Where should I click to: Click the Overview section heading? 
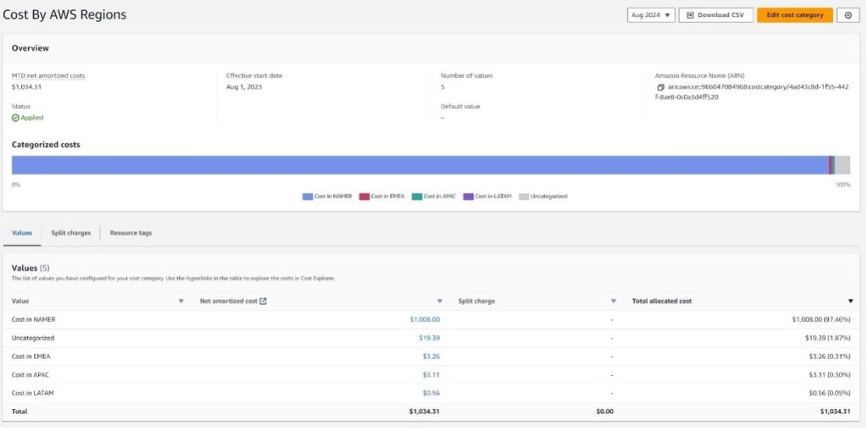pos(30,48)
